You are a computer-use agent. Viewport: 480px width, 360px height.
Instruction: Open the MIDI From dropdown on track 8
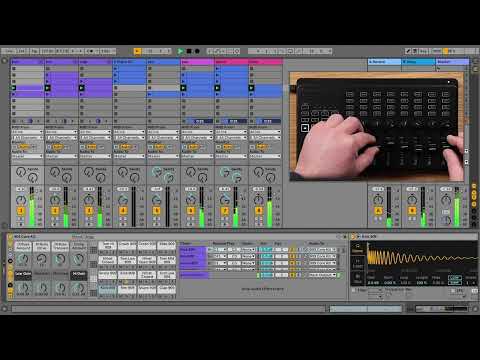coord(265,132)
